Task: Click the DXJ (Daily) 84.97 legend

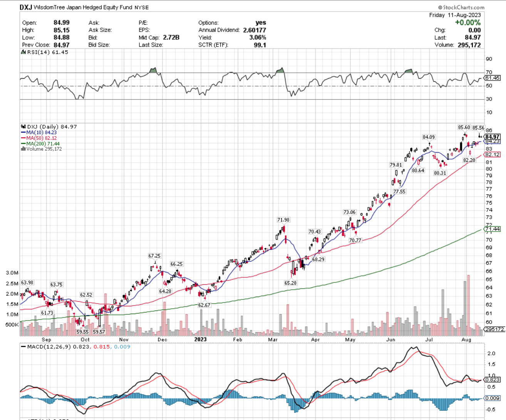Action: tap(49, 127)
